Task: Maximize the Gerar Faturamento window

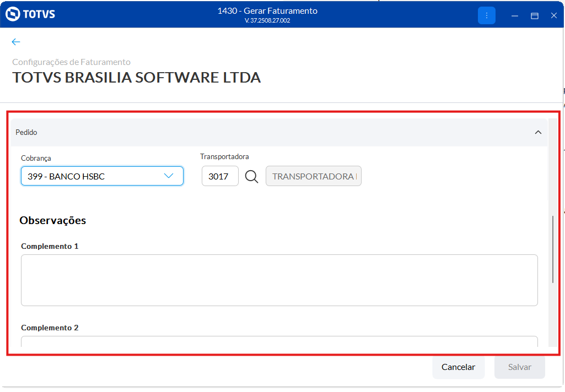Action: [x=534, y=15]
